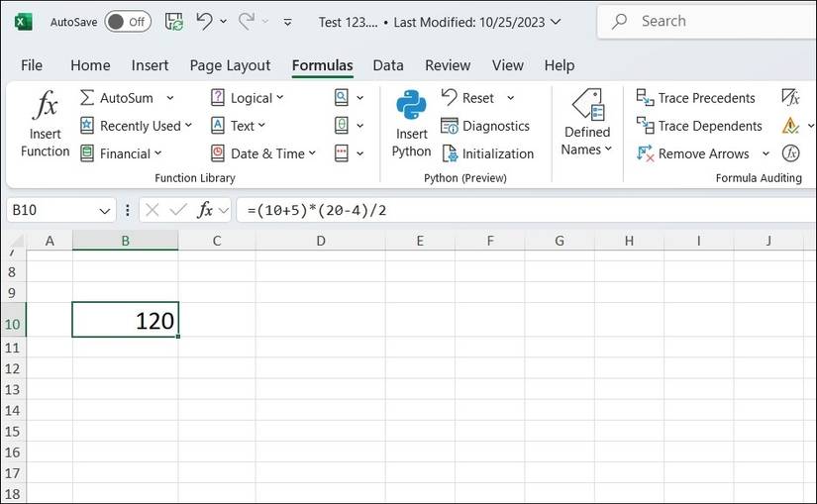Open More Functions icon
This screenshot has height=504, width=817.
click(x=342, y=153)
